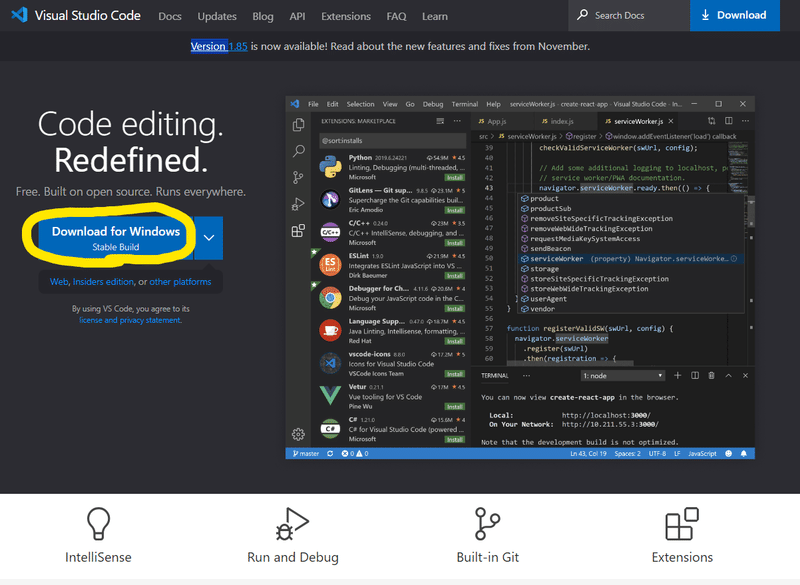Click Extensions icon in editor activity bar

[x=298, y=231]
